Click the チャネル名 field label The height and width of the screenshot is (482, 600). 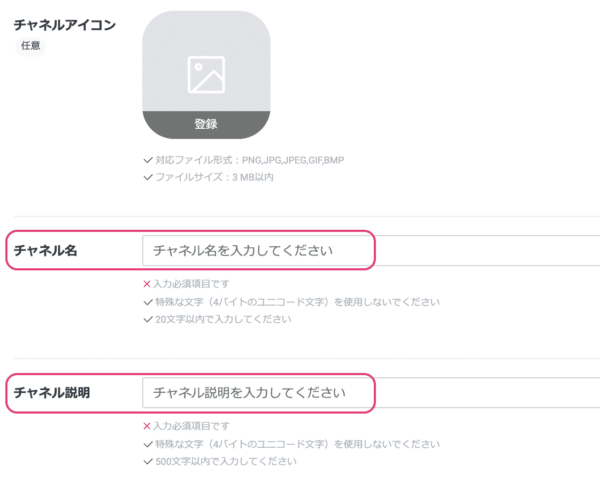[x=46, y=251]
